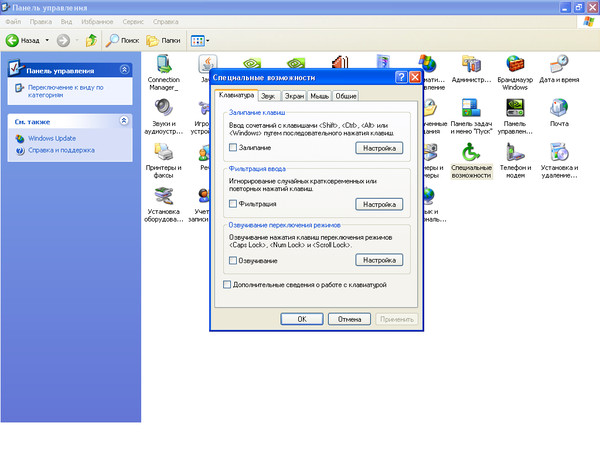Open dropdown arrow next to Назад
Viewport: 600px width, 450px height.
pos(47,40)
